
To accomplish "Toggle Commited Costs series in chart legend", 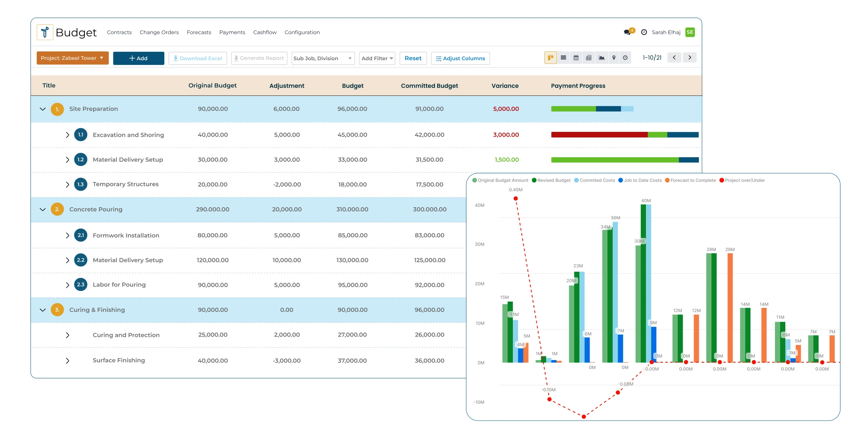I will tap(594, 180).
